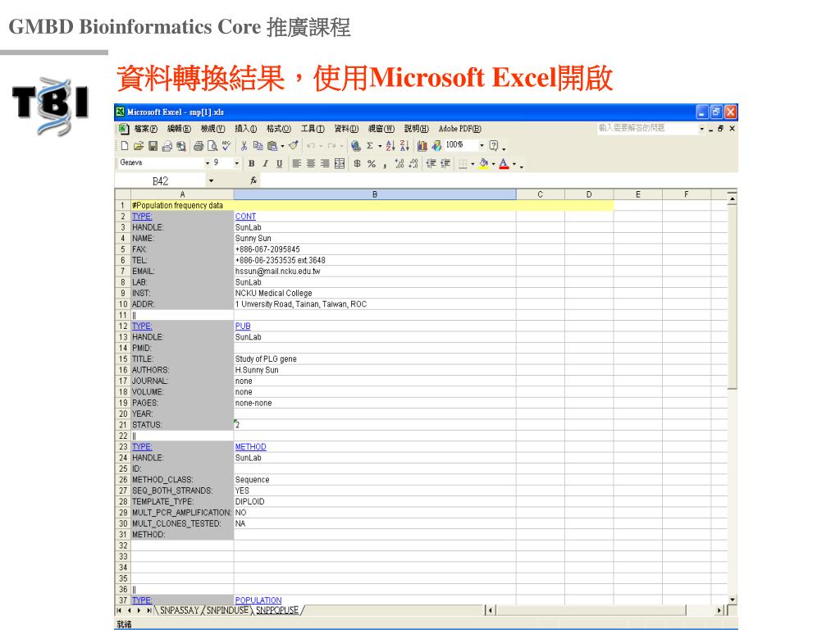
Task: Click the TYPE: link in row 2
Action: tap(142, 217)
